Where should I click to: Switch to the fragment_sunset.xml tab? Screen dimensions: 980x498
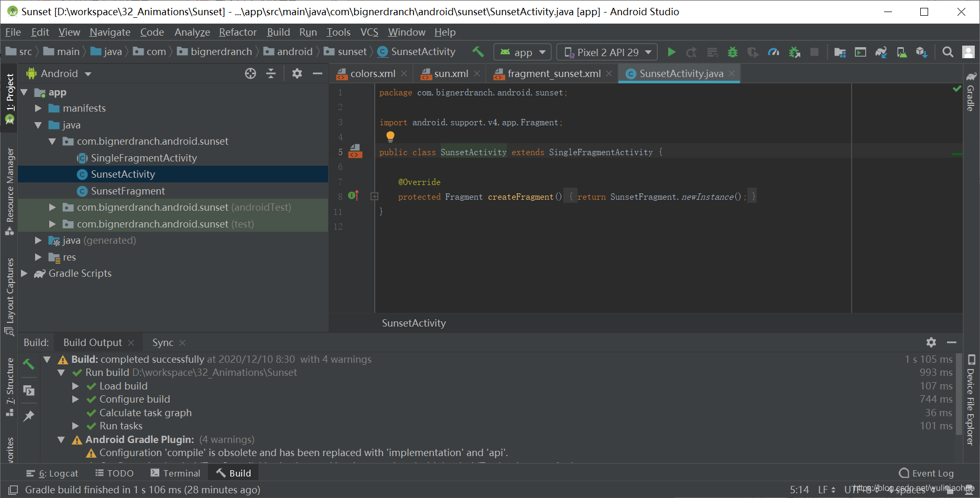click(x=554, y=73)
